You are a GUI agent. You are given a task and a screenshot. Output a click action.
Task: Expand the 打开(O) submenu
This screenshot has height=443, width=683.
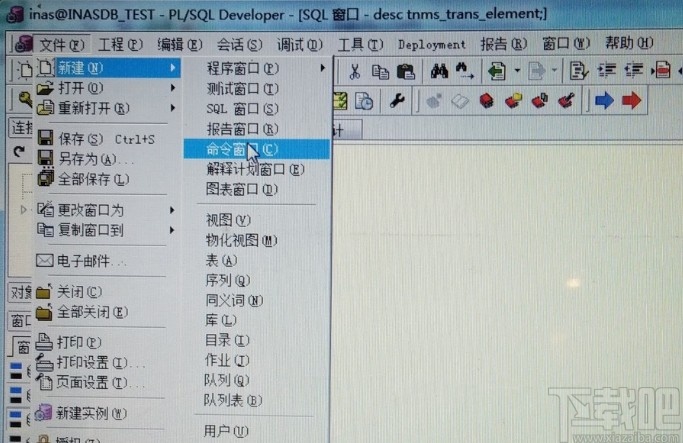(109, 88)
